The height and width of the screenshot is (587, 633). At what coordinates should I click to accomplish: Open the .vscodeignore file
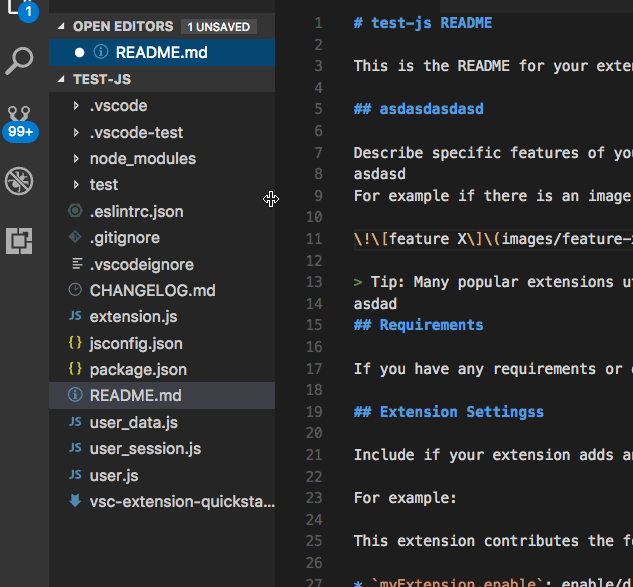point(162,264)
